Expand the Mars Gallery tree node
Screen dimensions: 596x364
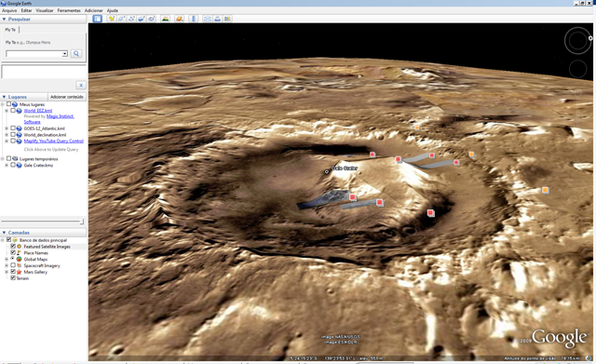(7, 272)
